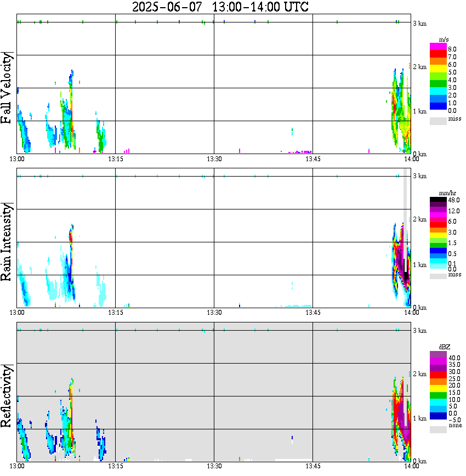The height and width of the screenshot is (476, 466).
Task: Click '13:30' under the Fall Velocity plot
Action: tap(214, 159)
